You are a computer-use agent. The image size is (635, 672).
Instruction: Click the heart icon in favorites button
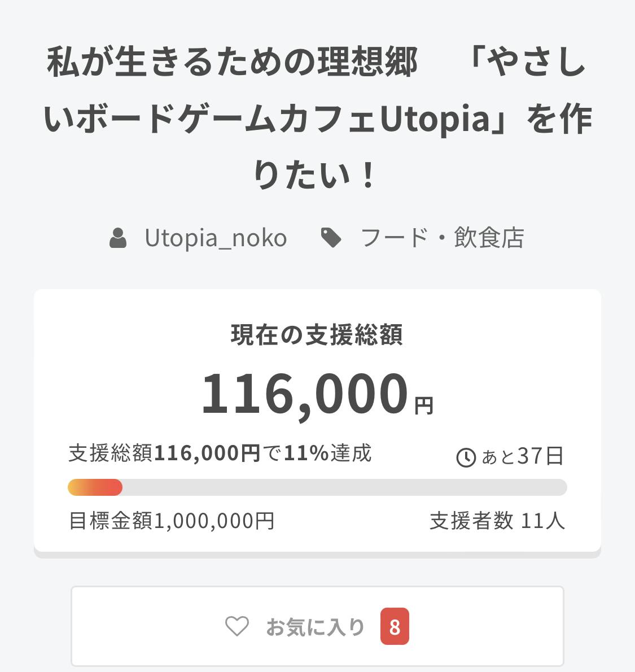point(237,626)
